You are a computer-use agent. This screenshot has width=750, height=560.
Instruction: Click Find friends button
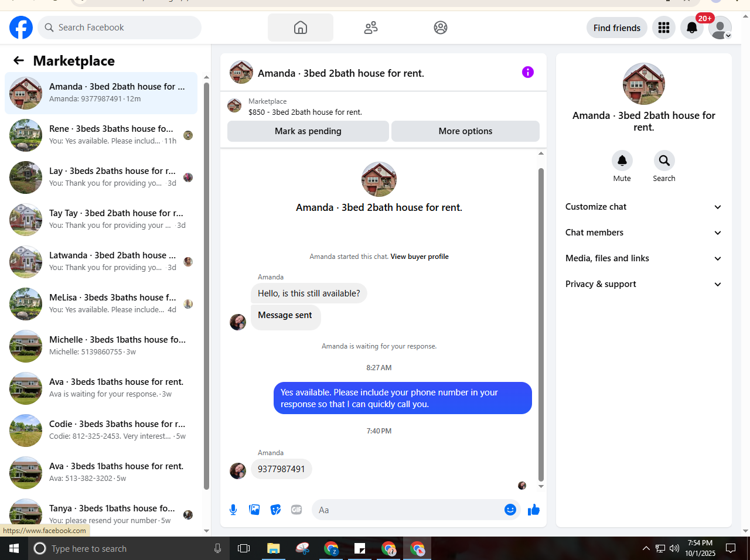(617, 28)
